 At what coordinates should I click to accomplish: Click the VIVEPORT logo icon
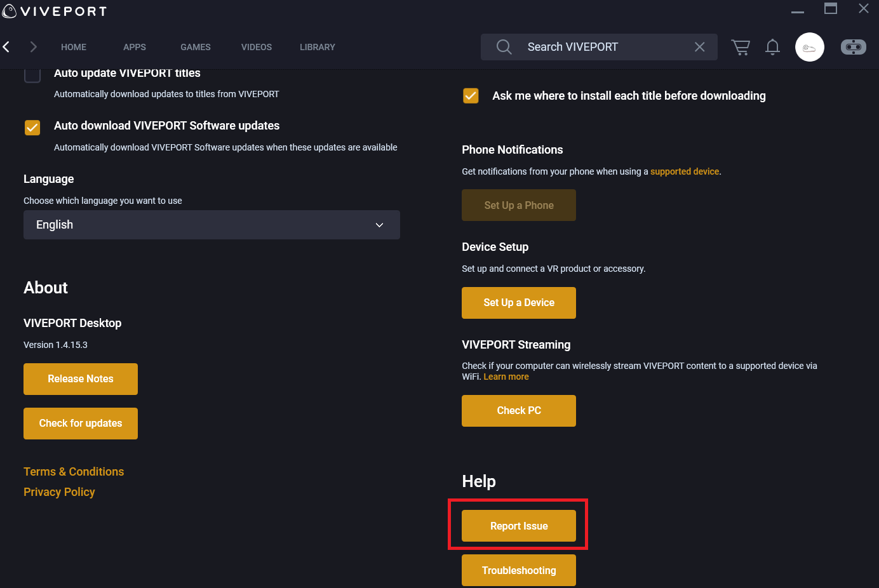(9, 11)
